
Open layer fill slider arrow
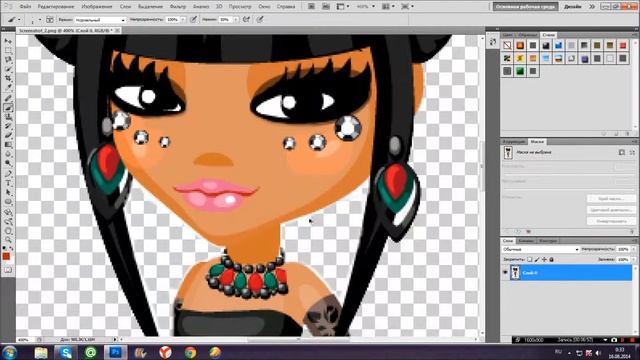coord(634,260)
